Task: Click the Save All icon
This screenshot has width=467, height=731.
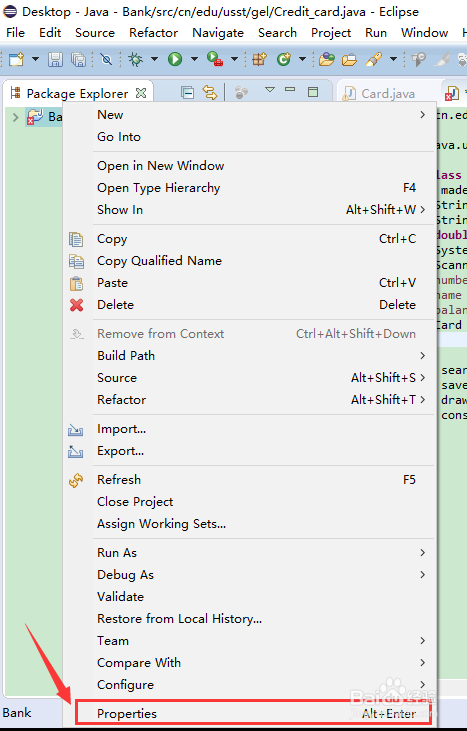Action: click(x=78, y=59)
